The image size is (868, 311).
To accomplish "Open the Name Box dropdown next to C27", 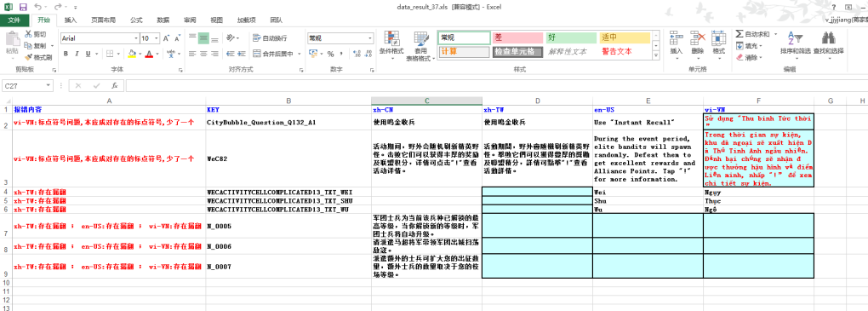I will [x=49, y=86].
